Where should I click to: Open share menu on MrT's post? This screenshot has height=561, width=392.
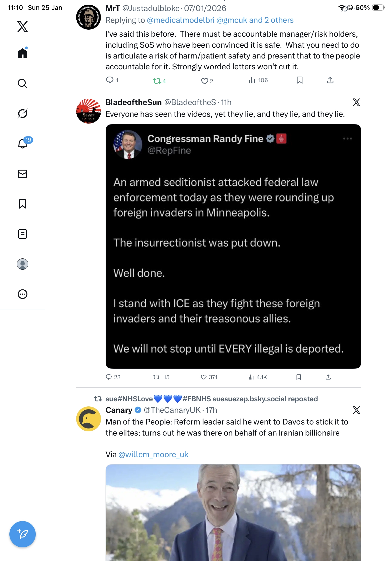coord(330,80)
